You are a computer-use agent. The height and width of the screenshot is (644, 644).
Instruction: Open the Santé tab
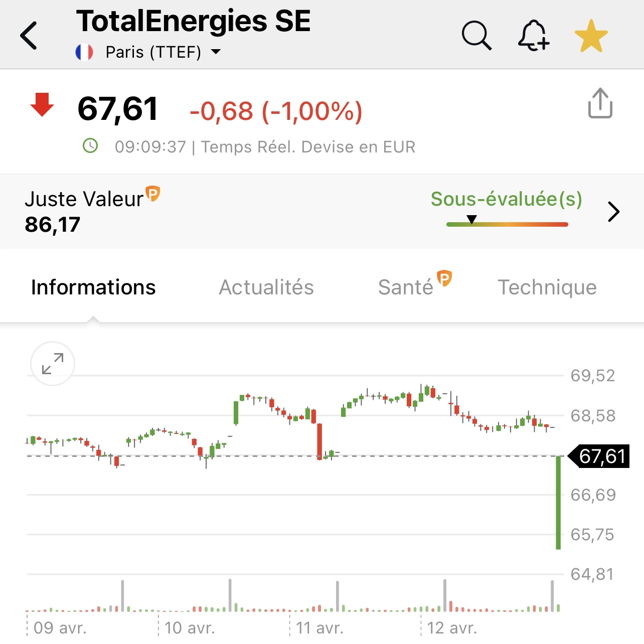coord(406,287)
